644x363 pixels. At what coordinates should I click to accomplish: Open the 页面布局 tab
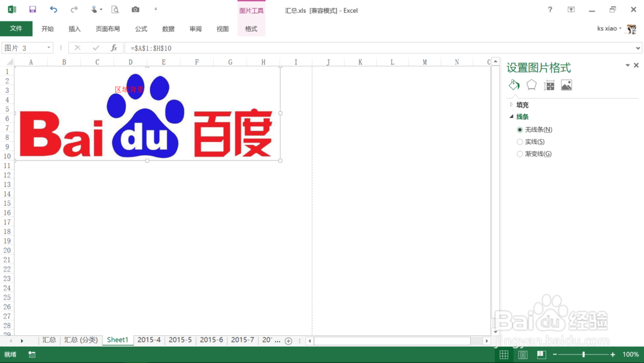(x=108, y=29)
